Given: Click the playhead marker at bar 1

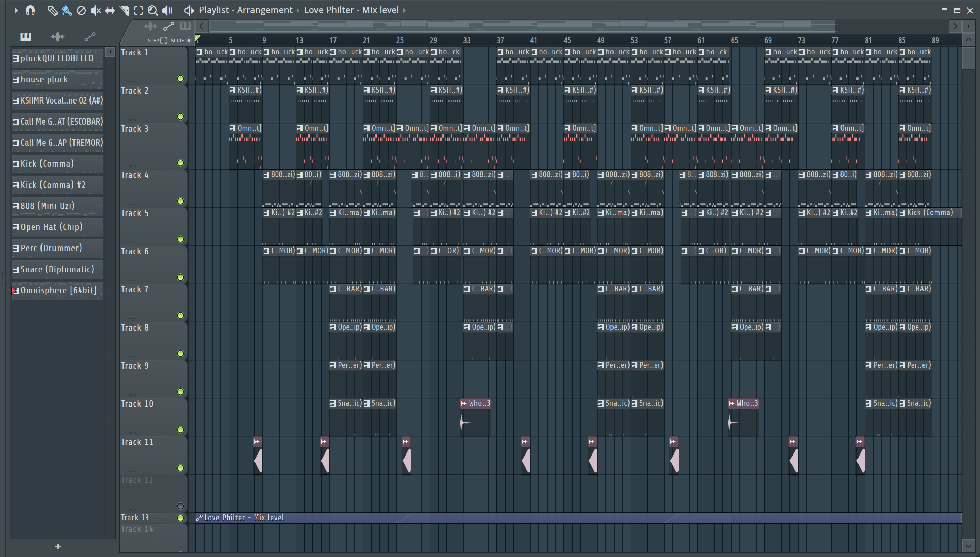Looking at the screenshot, I should pyautogui.click(x=198, y=38).
